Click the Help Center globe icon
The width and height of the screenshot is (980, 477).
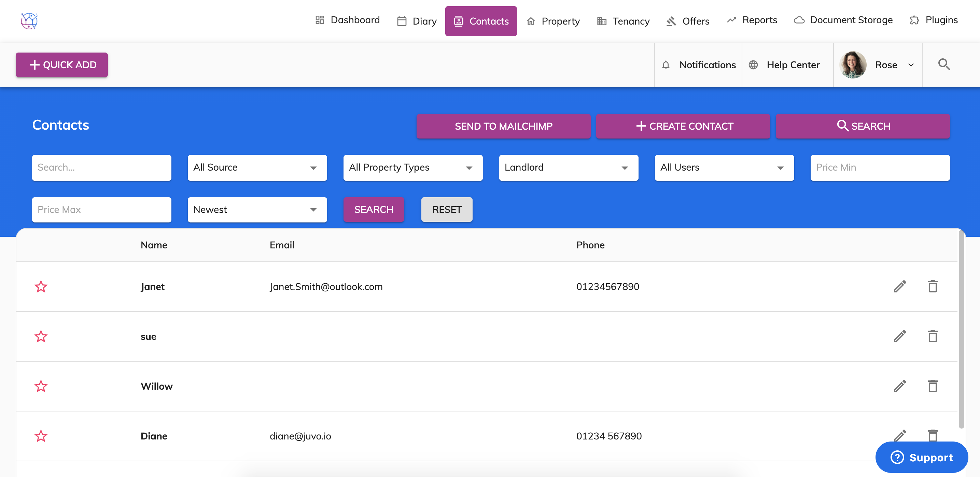[753, 65]
